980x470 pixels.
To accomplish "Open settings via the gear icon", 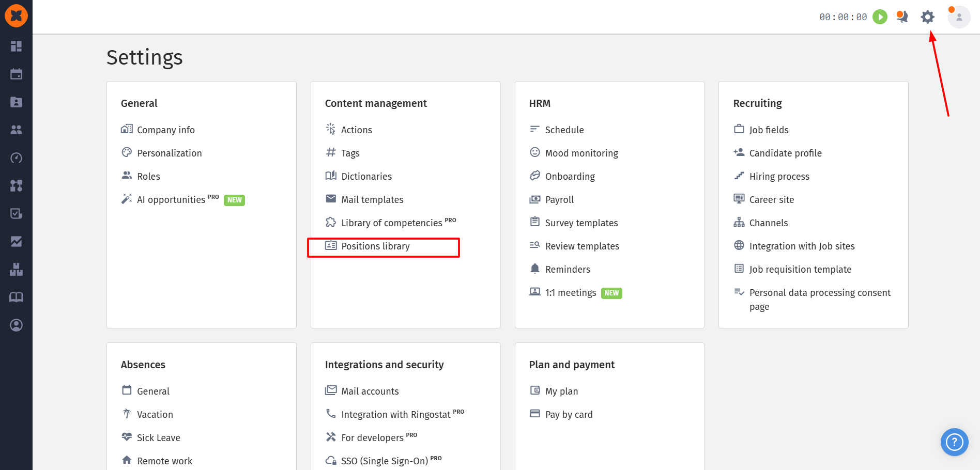I will tap(927, 17).
